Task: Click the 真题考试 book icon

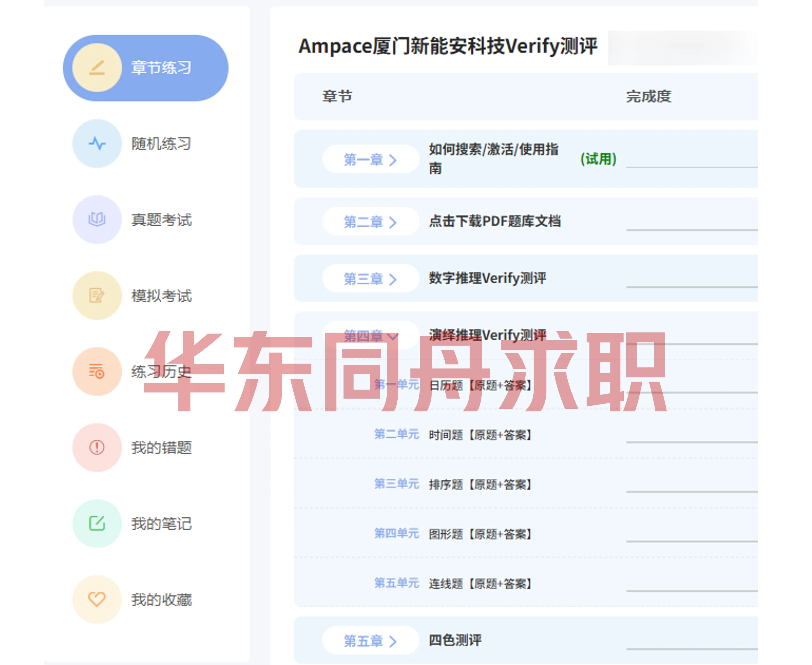Action: point(97,219)
